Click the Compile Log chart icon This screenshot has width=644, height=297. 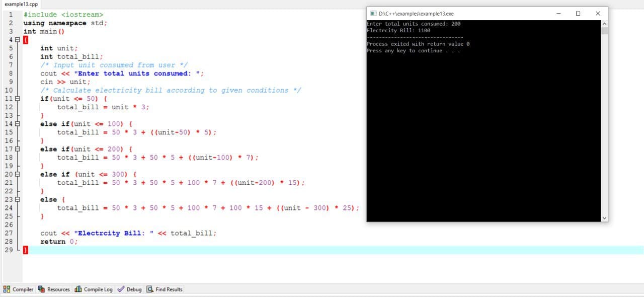(x=78, y=289)
